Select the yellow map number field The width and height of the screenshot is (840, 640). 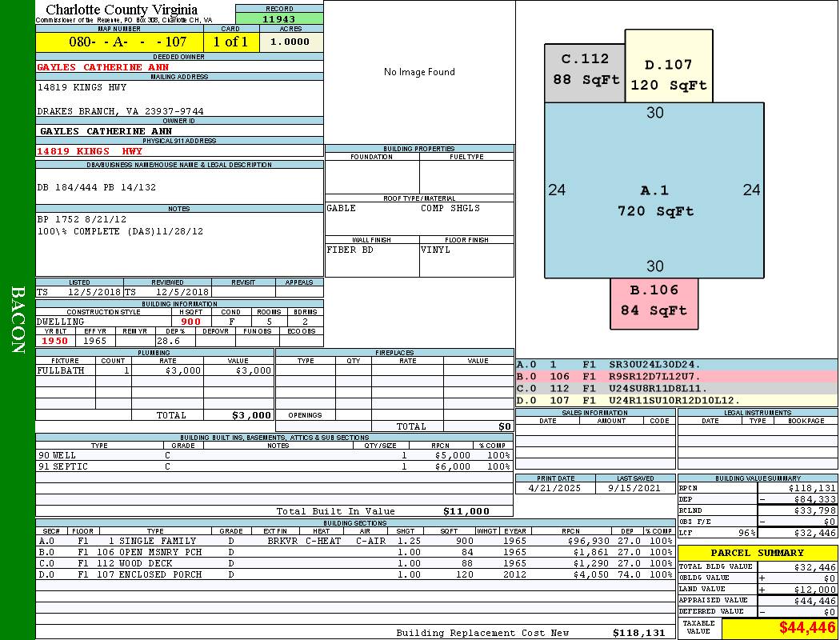(120, 42)
